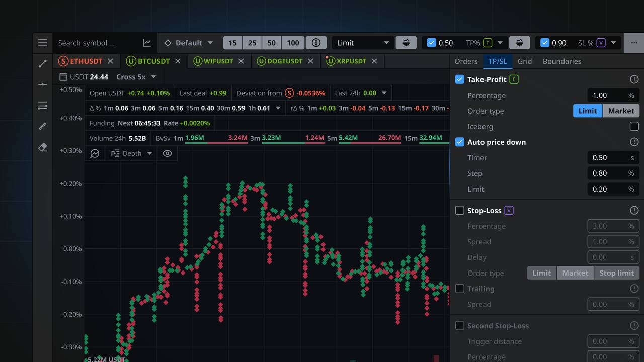Open the Stop-Loss info icon
Screen dimensions: 644x362
click(634, 210)
